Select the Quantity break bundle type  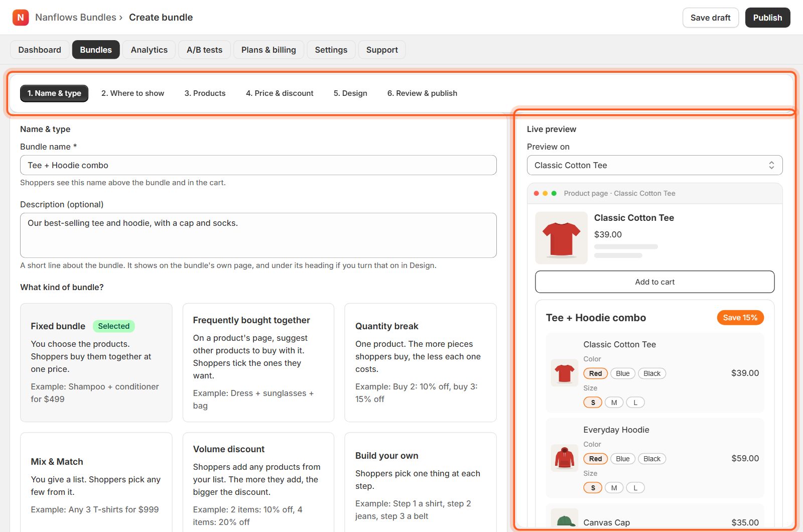421,362
